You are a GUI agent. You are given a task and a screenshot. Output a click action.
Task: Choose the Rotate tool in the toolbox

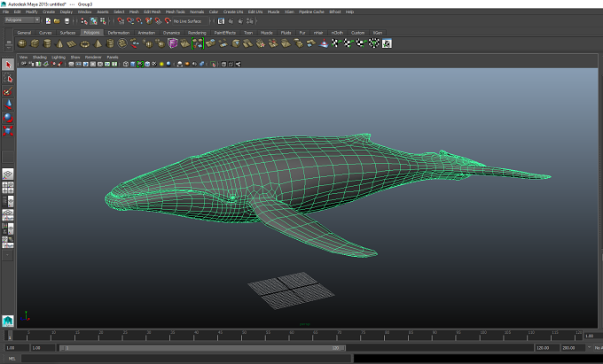pyautogui.click(x=8, y=118)
